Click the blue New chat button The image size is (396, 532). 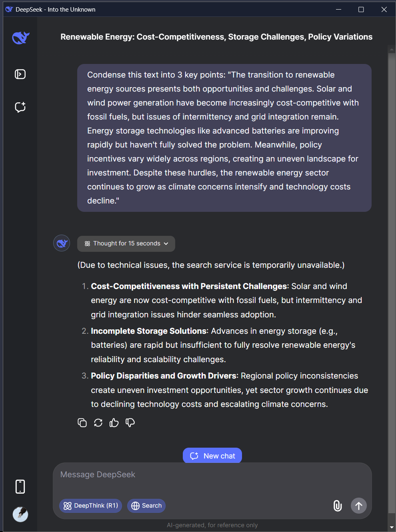click(x=212, y=456)
